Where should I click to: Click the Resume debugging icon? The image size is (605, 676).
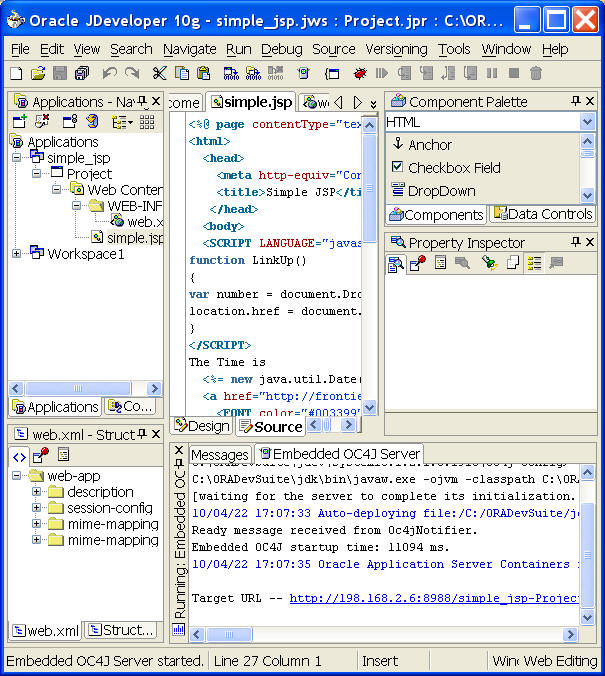click(x=382, y=73)
